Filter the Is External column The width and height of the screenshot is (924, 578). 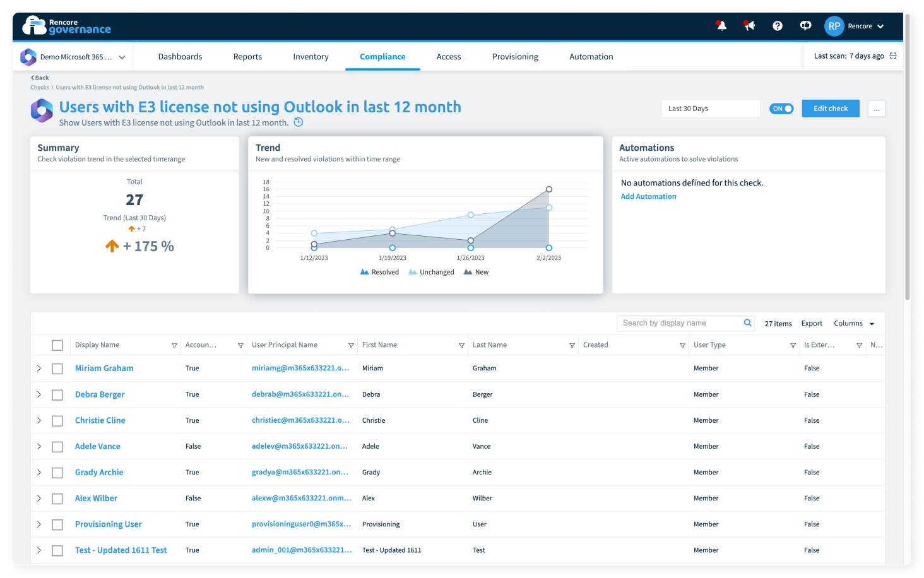[x=859, y=346]
